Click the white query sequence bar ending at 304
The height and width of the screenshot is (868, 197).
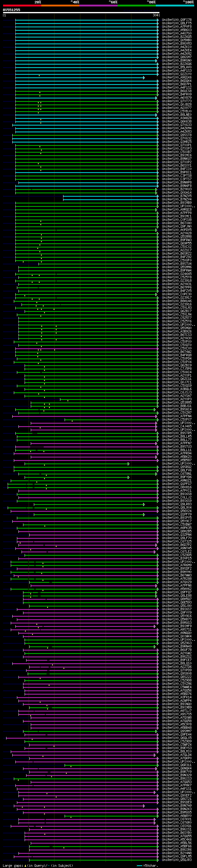tap(81, 12)
